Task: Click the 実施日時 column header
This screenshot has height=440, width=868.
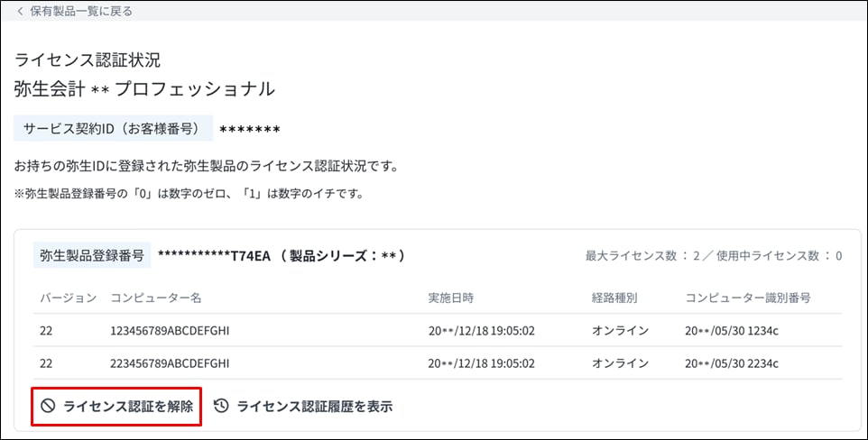Action: [451, 298]
